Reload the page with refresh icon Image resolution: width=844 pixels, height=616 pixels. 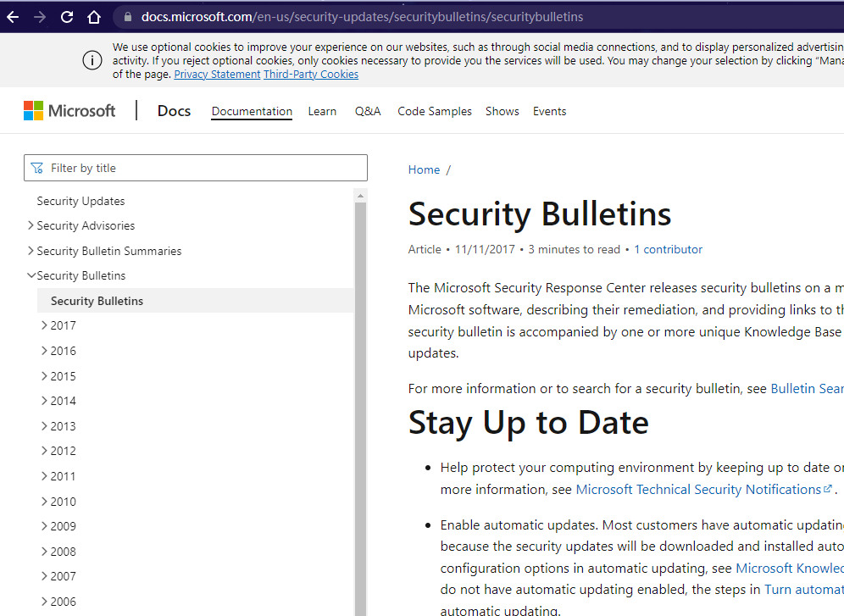[x=67, y=17]
